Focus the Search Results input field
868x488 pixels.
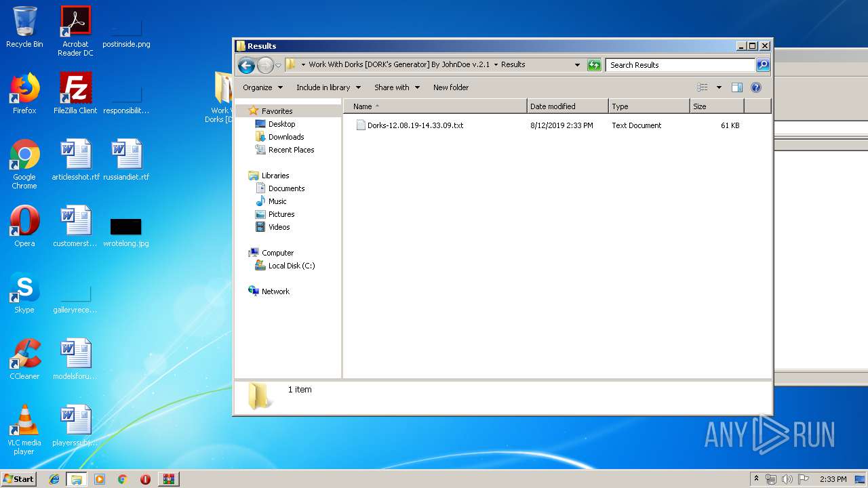click(680, 65)
